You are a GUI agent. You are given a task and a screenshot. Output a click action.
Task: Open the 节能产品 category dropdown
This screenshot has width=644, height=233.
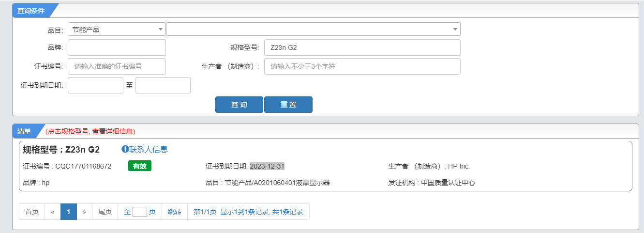point(117,29)
